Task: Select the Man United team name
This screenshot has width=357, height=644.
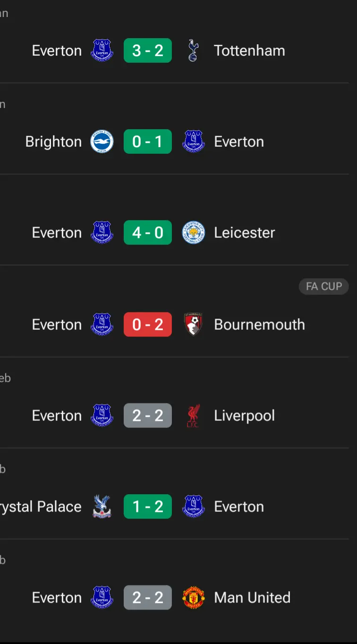Action: [252, 598]
